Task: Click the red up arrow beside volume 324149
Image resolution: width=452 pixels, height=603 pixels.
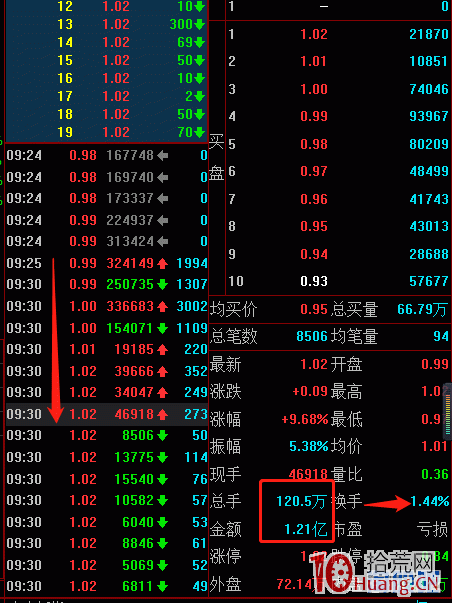Action: point(162,263)
